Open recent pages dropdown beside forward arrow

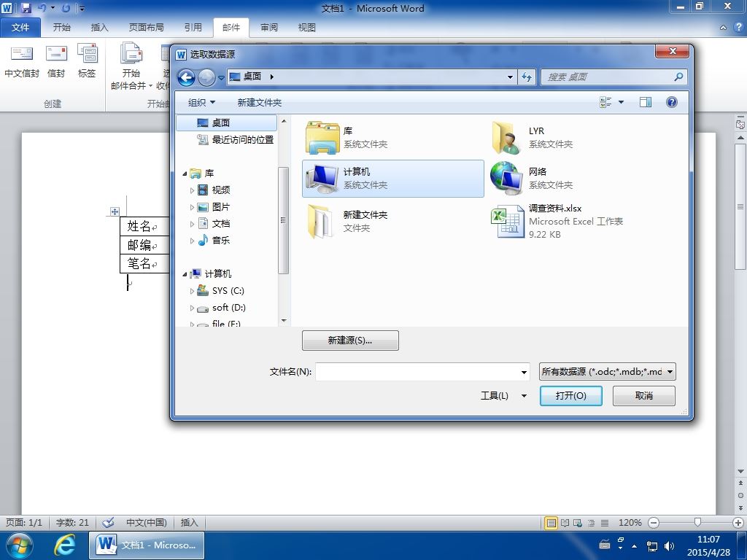[x=221, y=77]
